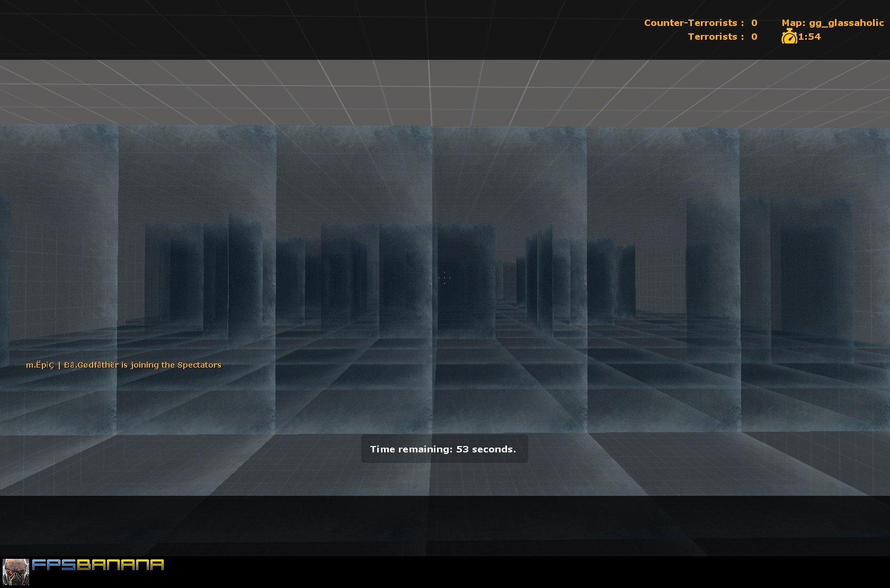Expand the Terrorists team score readout
The image size is (890, 588).
tap(723, 37)
